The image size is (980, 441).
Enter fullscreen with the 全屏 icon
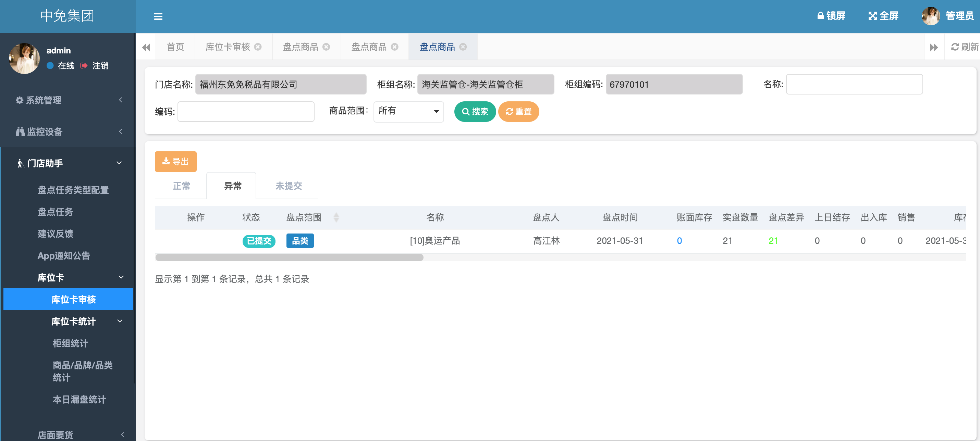pyautogui.click(x=872, y=16)
